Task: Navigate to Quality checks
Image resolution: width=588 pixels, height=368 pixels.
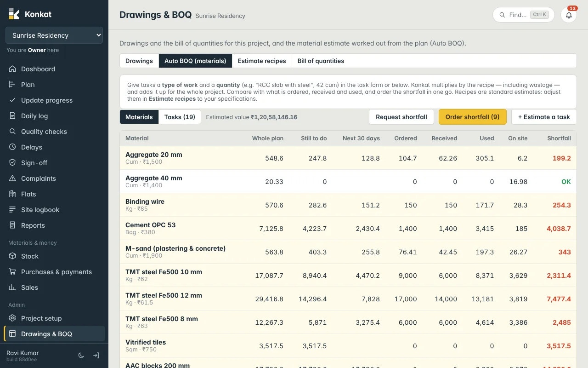Action: tap(54, 132)
